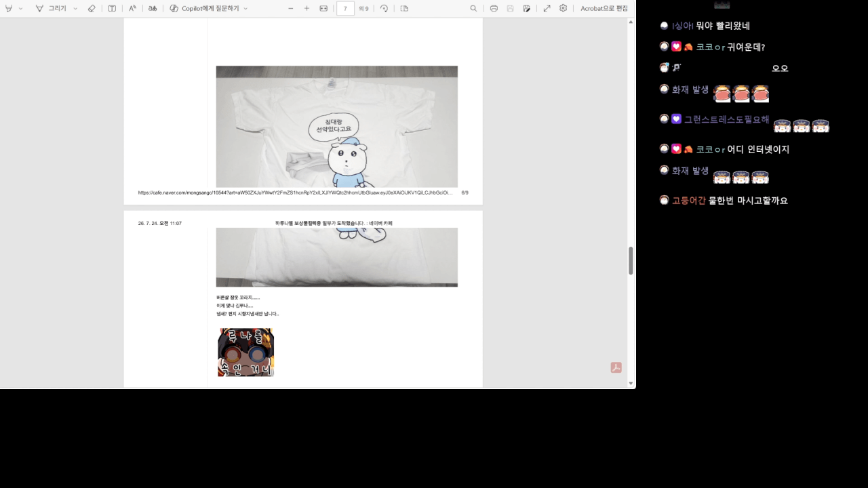Switch the page view layout
The height and width of the screenshot is (488, 868).
[404, 8]
